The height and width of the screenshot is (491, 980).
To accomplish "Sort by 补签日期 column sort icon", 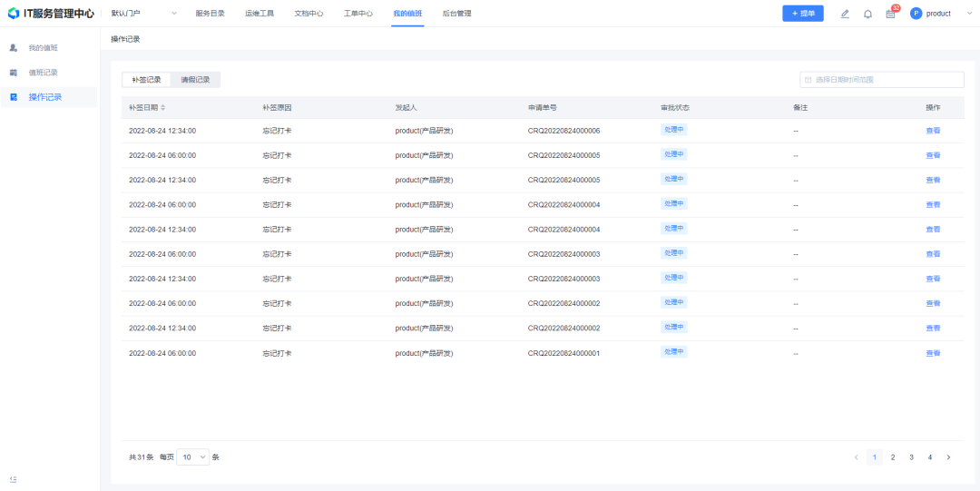I will coord(163,108).
